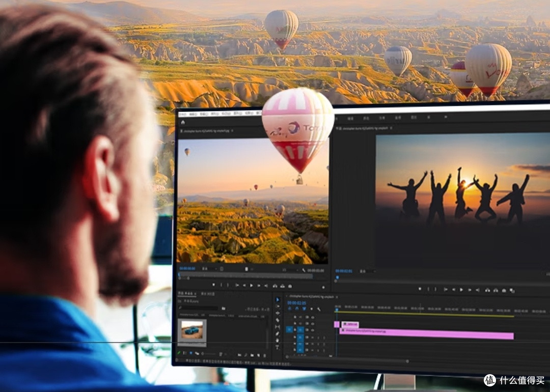Image resolution: width=550 pixels, height=392 pixels.
Task: Step back one frame in Program monitor
Action: point(454,290)
